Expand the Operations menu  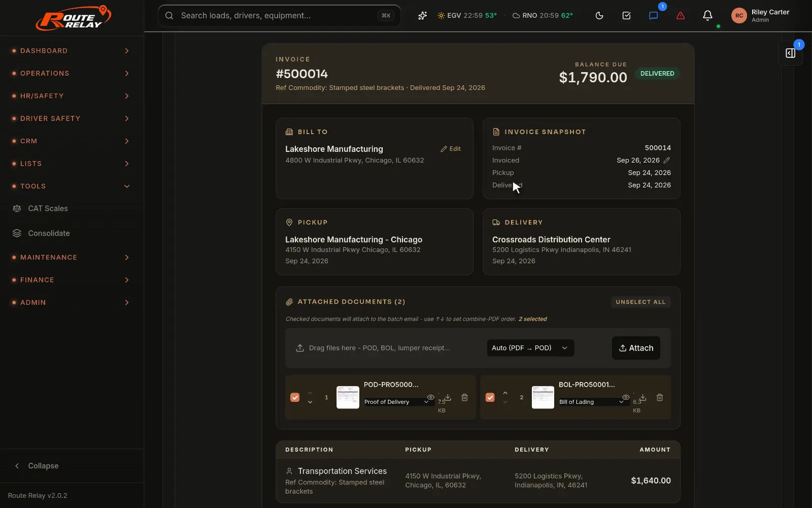pyautogui.click(x=71, y=73)
